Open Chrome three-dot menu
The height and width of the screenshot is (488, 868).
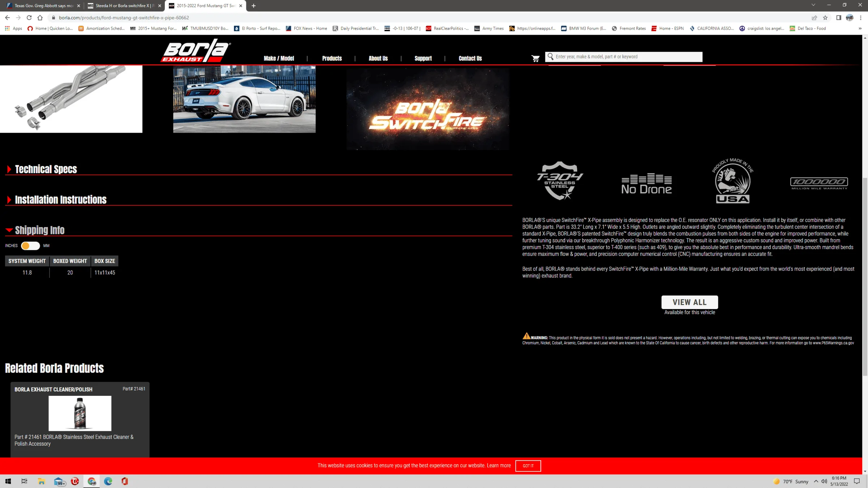click(861, 17)
